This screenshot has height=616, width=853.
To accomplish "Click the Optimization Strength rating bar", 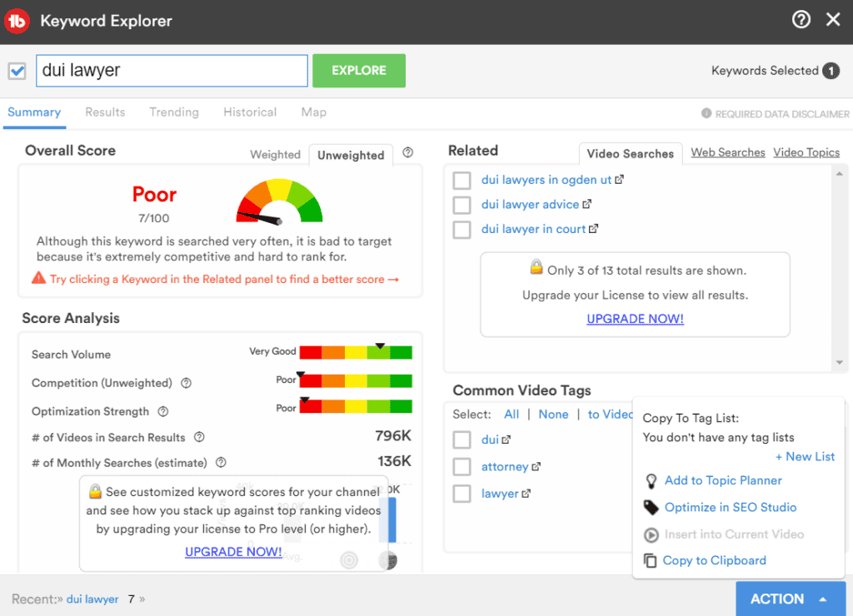I will tap(356, 406).
